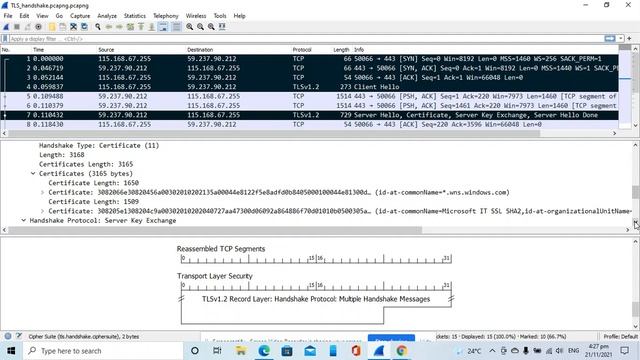
Task: Click packet list horizontal scrollbar
Action: pos(274,133)
